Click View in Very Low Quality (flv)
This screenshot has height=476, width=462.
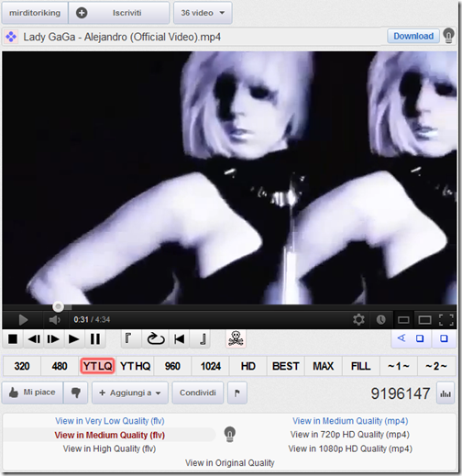point(110,421)
